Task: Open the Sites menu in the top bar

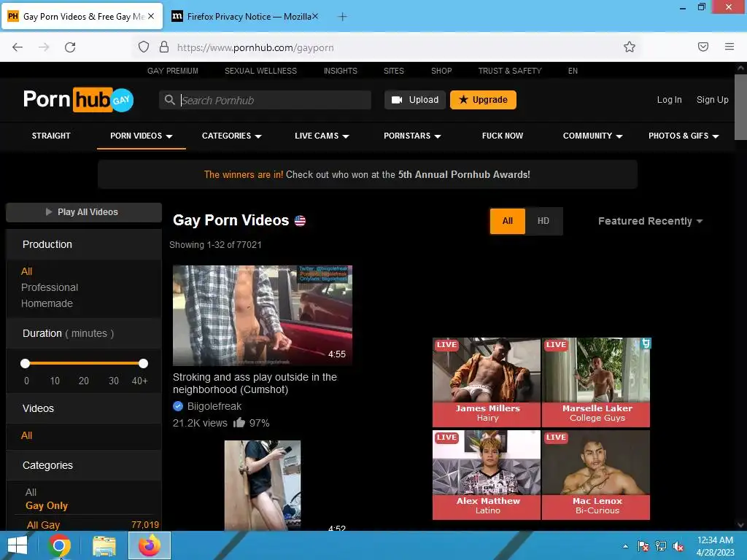Action: point(393,71)
